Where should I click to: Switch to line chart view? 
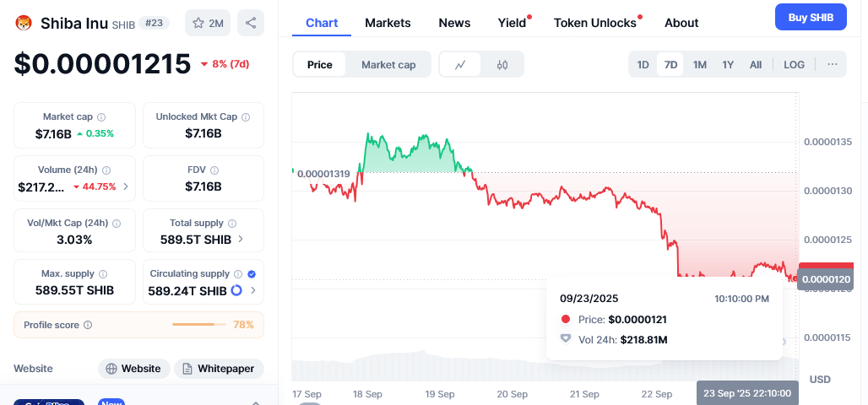pyautogui.click(x=460, y=65)
